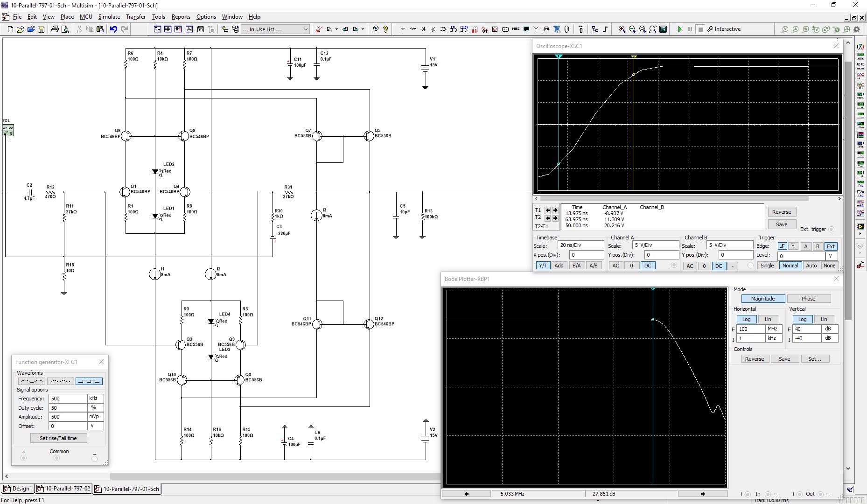This screenshot has width=867, height=504.
Task: Click Set rise/Fall time button
Action: pyautogui.click(x=58, y=438)
